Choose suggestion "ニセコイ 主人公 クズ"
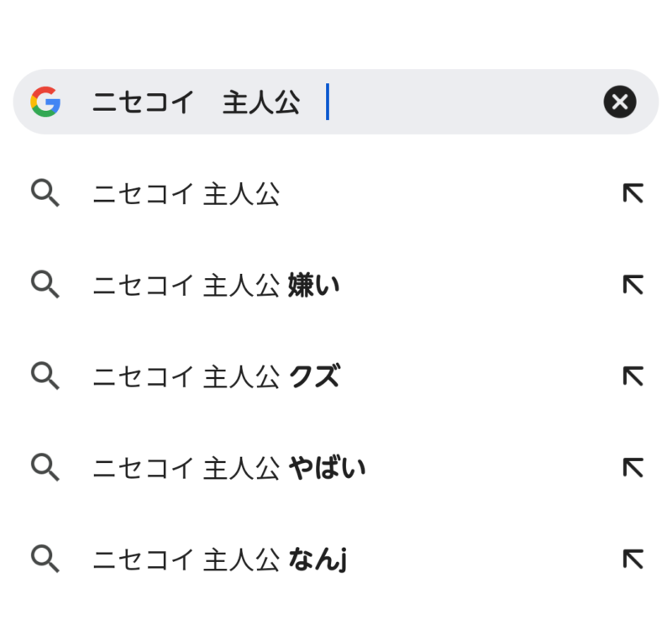The width and height of the screenshot is (672, 636). tap(217, 376)
